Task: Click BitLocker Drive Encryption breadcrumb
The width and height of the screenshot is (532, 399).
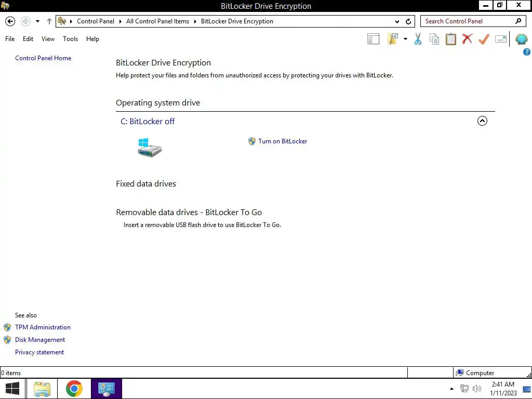Action: click(237, 21)
